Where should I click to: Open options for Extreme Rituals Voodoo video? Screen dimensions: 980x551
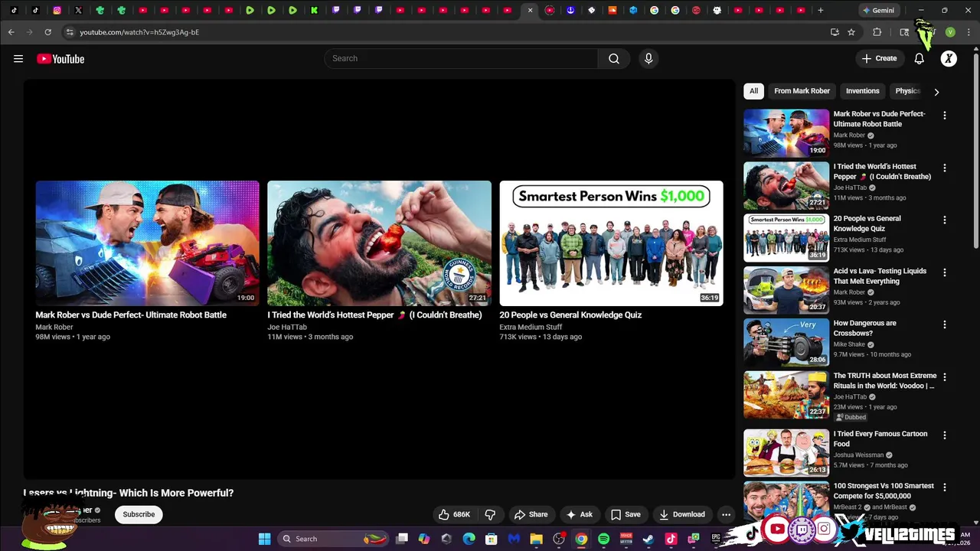coord(944,377)
